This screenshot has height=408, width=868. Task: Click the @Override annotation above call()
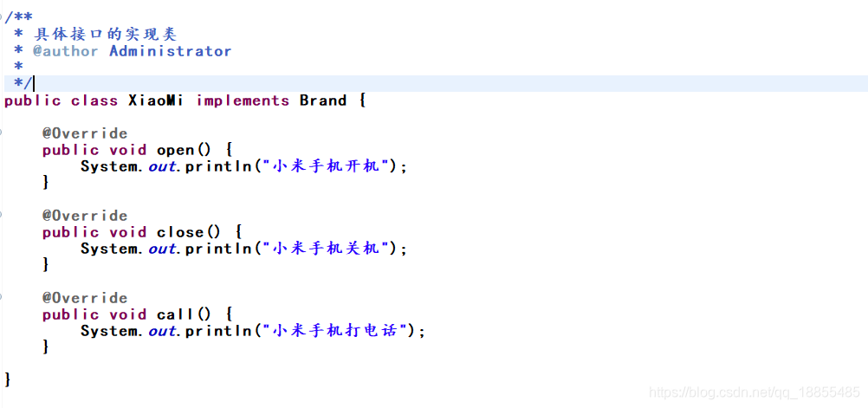(85, 298)
